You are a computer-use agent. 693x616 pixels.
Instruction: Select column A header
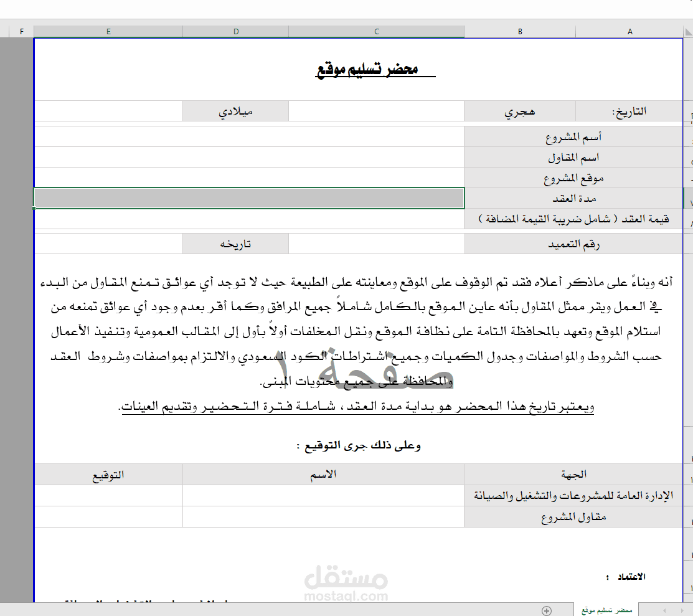point(629,31)
